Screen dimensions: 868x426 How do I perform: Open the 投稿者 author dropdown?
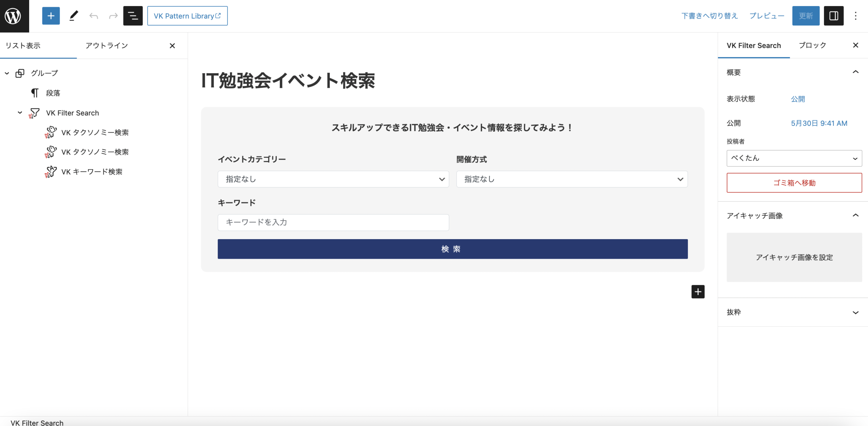[794, 158]
